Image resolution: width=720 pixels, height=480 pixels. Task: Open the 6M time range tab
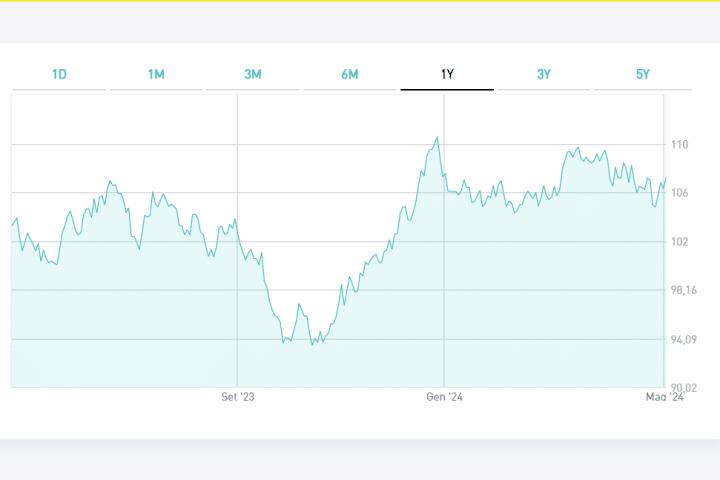350,75
